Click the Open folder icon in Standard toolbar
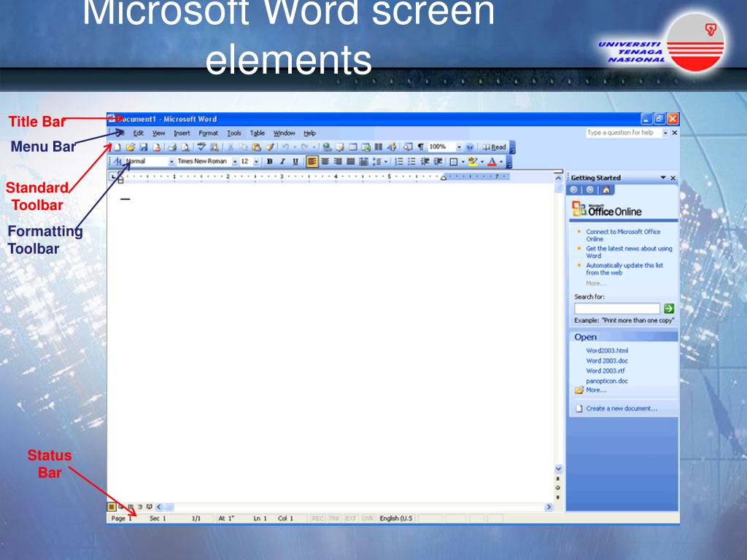This screenshot has width=747, height=560. click(x=130, y=147)
